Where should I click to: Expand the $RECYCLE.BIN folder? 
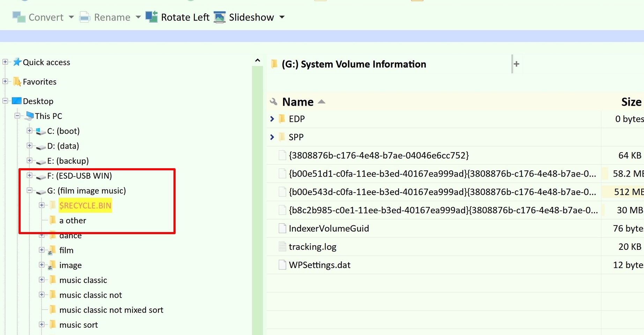[x=42, y=205]
